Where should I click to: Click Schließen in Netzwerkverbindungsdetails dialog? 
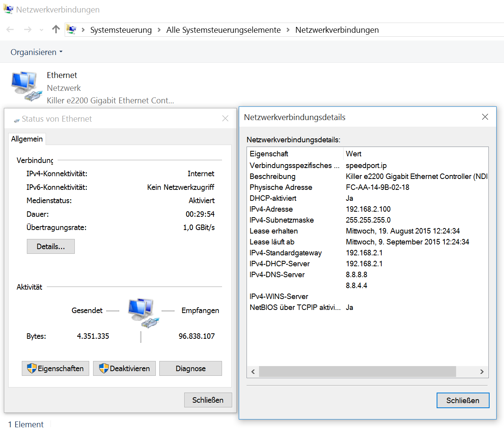[463, 400]
